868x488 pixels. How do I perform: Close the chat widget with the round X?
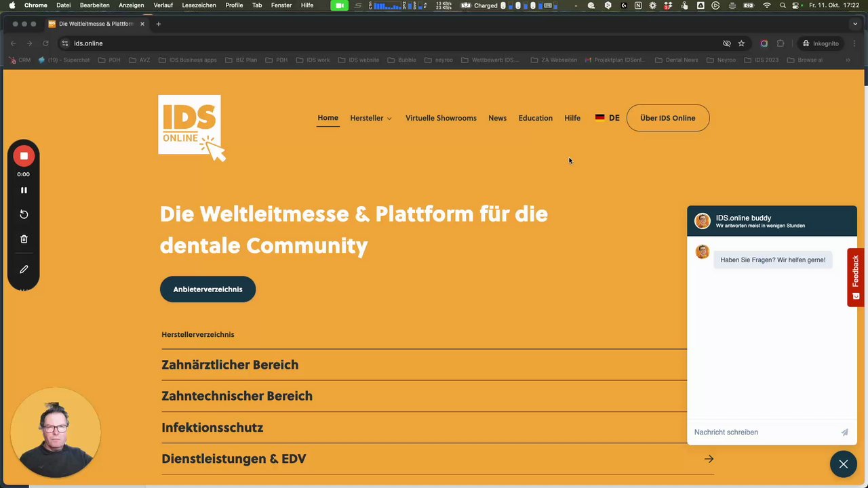coord(843,464)
